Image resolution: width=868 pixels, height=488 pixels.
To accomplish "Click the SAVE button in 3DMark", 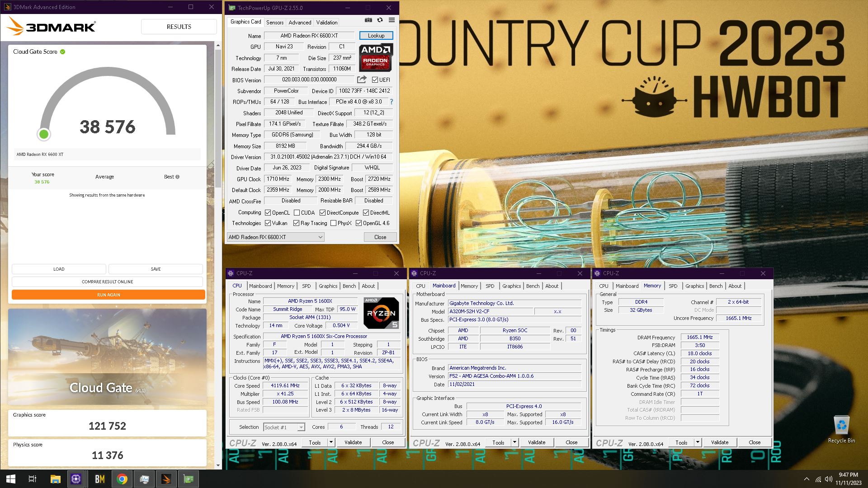I will [x=156, y=269].
